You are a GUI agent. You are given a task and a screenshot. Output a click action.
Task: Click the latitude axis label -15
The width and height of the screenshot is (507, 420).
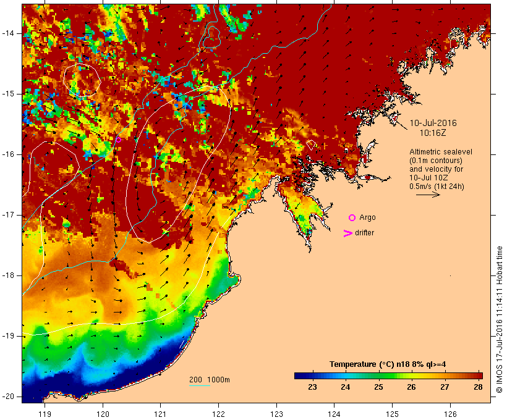click(8, 94)
